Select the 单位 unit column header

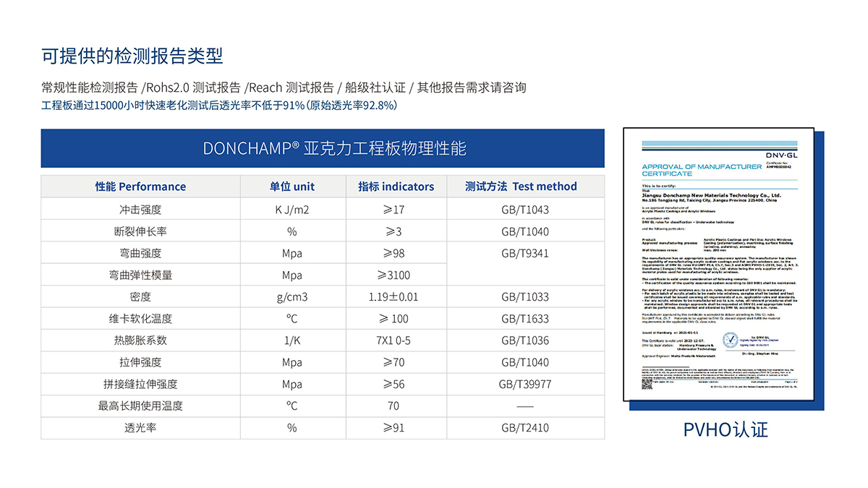click(292, 187)
